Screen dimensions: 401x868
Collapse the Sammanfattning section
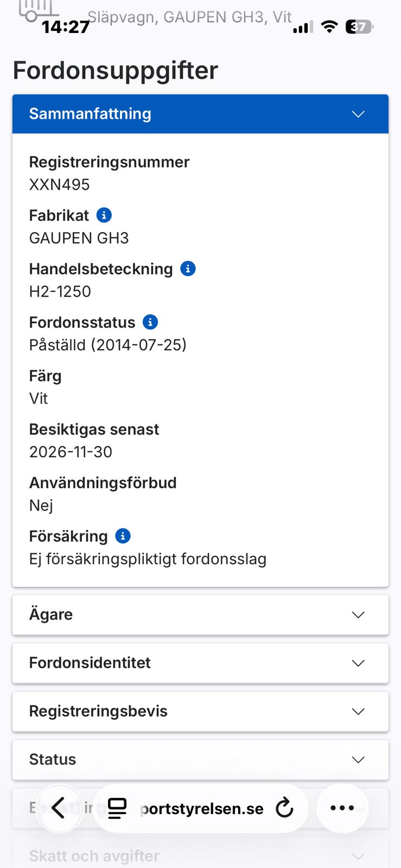click(x=200, y=114)
